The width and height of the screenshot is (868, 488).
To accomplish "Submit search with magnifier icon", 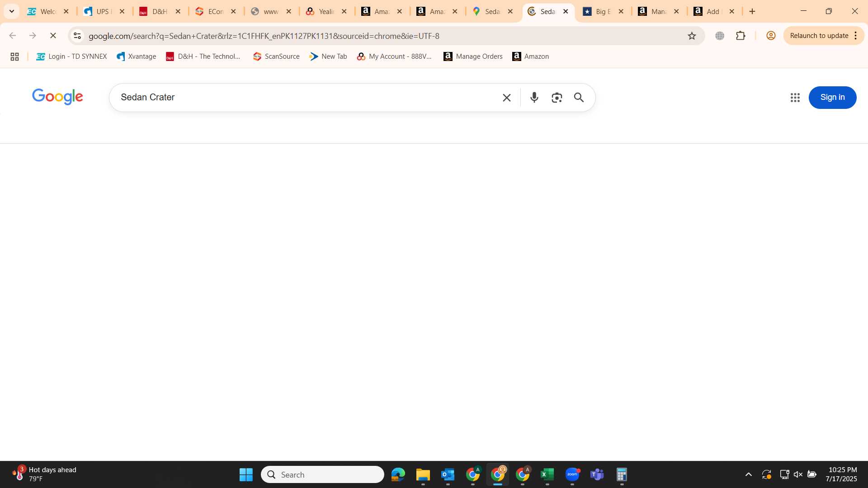I will [x=579, y=98].
